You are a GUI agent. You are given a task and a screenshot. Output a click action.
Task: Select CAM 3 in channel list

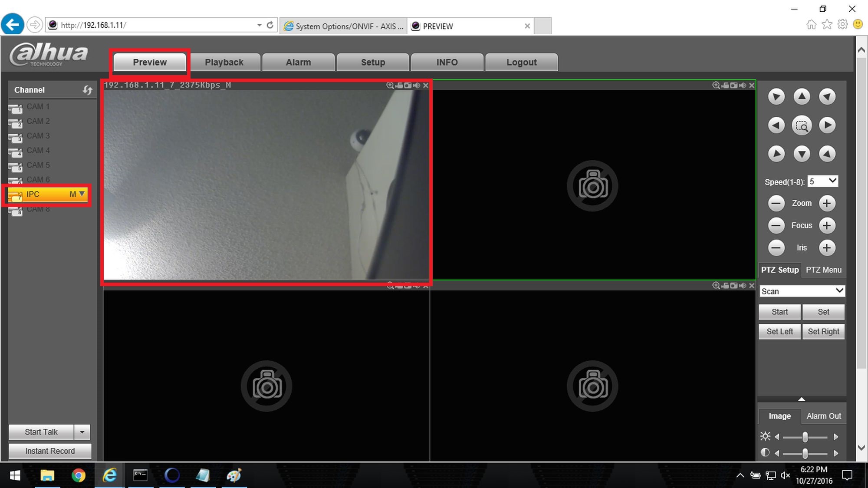[x=38, y=136]
